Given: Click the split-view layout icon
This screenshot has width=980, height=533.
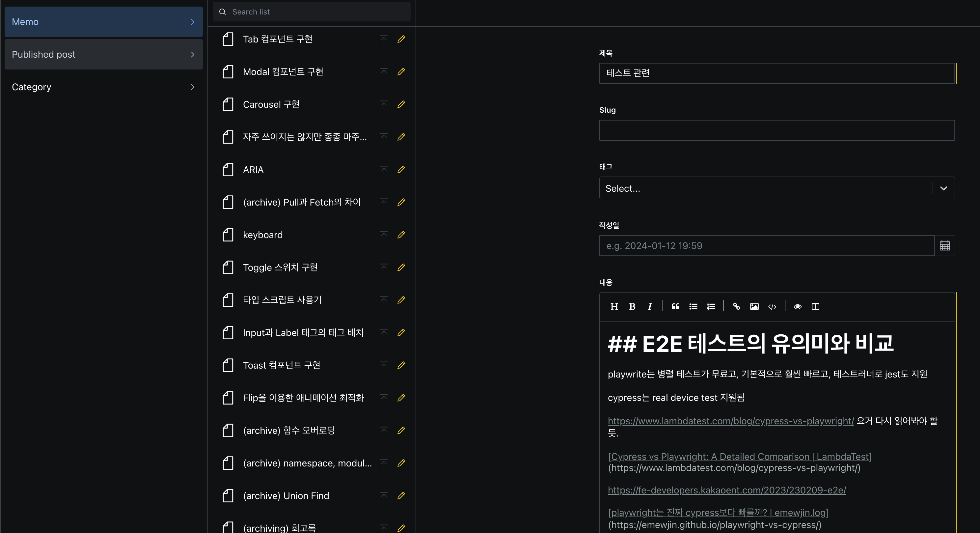Looking at the screenshot, I should pyautogui.click(x=816, y=306).
